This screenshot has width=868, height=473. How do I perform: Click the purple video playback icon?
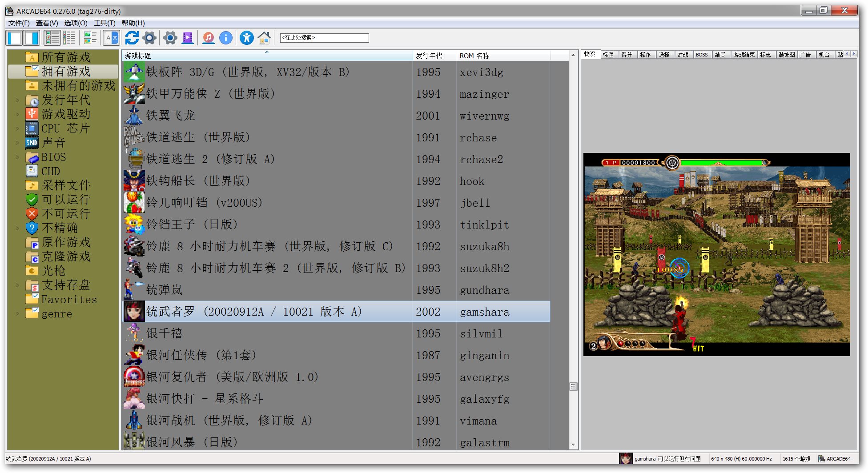click(188, 38)
